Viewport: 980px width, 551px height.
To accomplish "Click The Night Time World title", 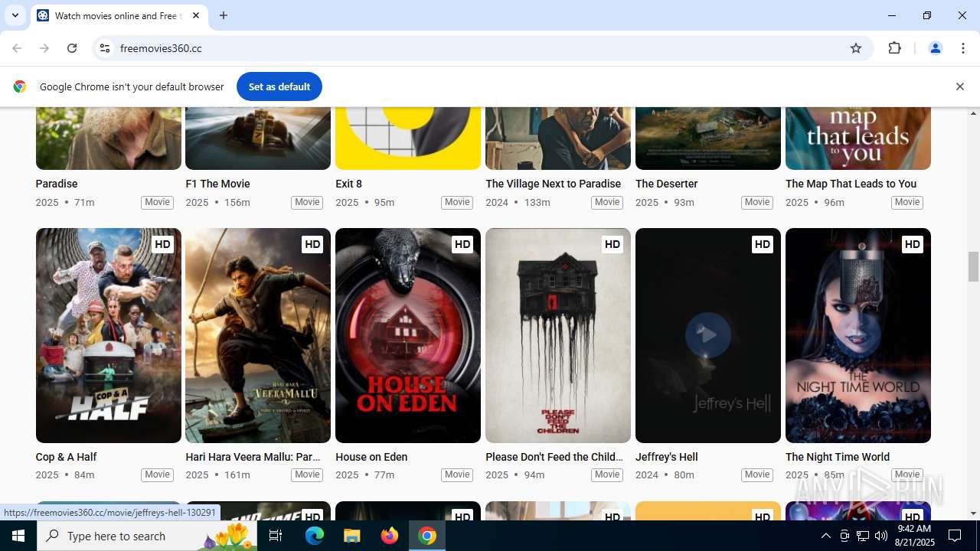I will pos(837,457).
